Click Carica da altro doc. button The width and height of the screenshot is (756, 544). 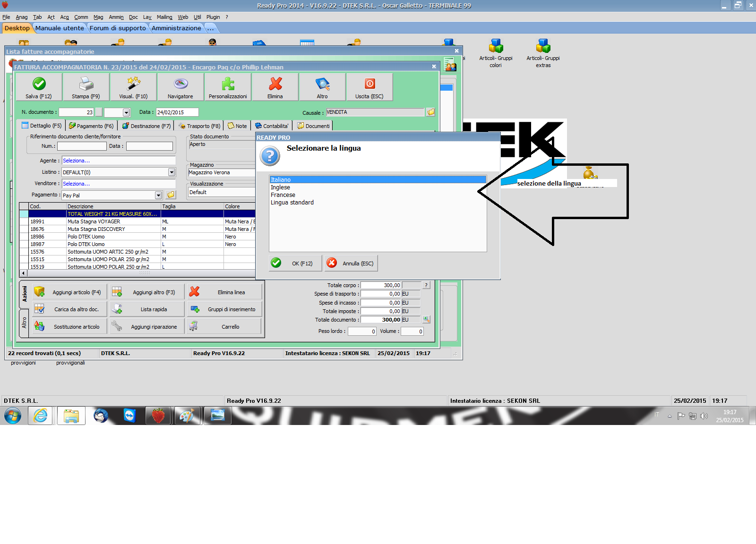click(x=70, y=309)
